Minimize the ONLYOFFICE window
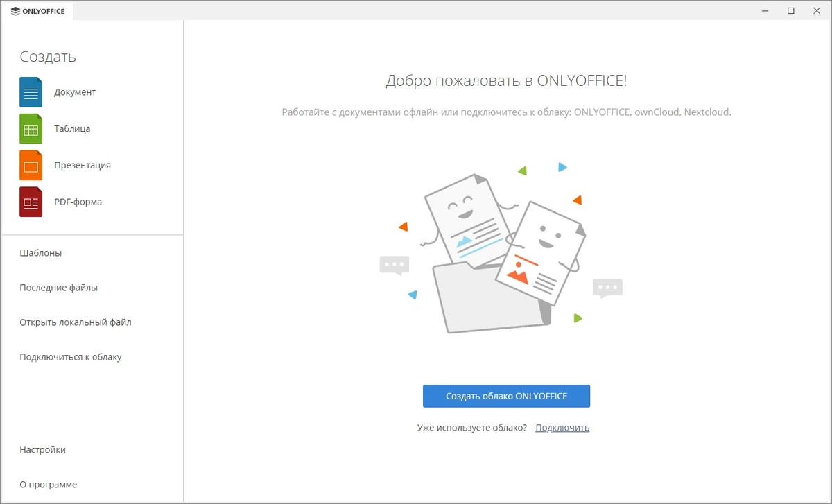832x504 pixels. pos(765,11)
